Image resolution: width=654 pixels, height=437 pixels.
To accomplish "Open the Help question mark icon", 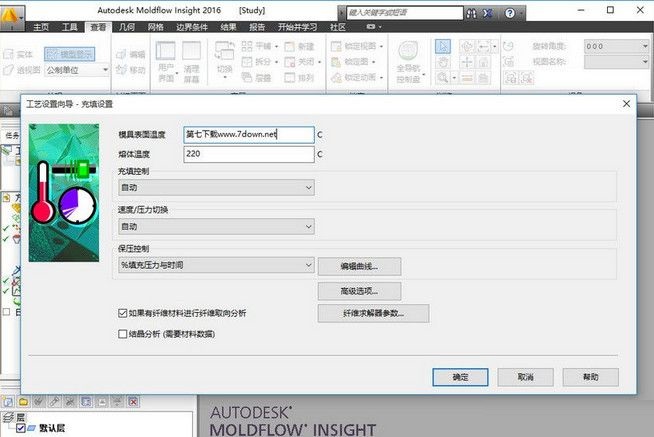I will [x=510, y=13].
